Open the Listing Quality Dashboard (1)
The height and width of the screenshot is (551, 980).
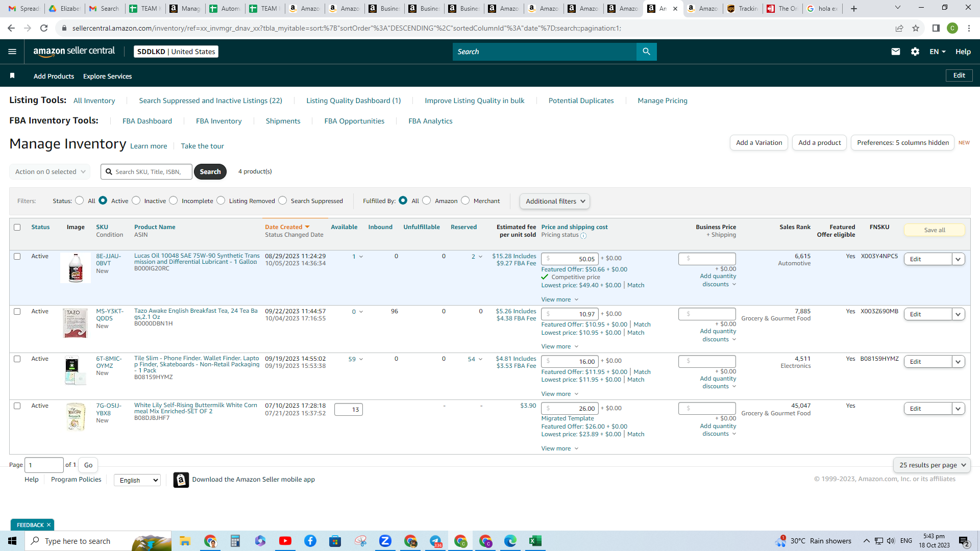[x=354, y=101]
